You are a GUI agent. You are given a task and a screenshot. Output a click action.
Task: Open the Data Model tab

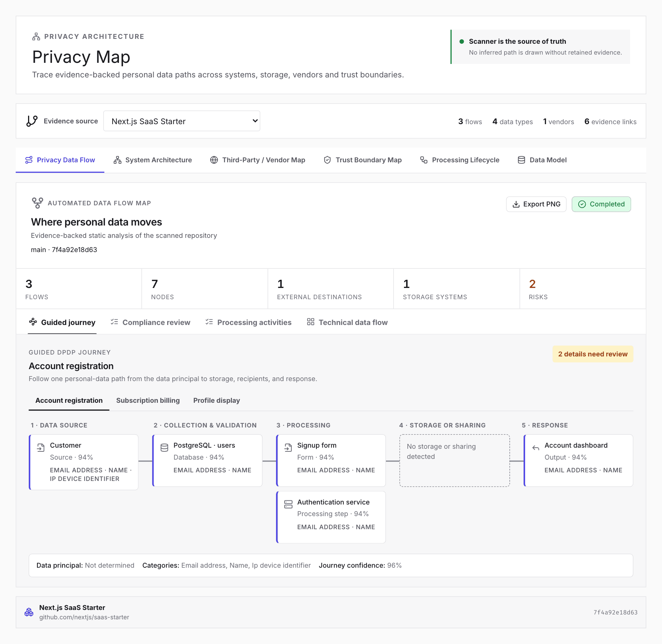point(542,160)
